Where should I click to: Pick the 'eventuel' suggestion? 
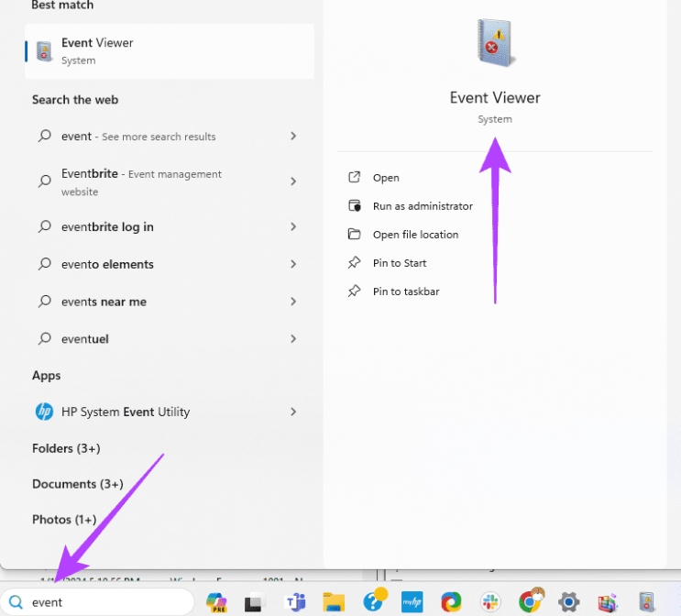point(170,339)
